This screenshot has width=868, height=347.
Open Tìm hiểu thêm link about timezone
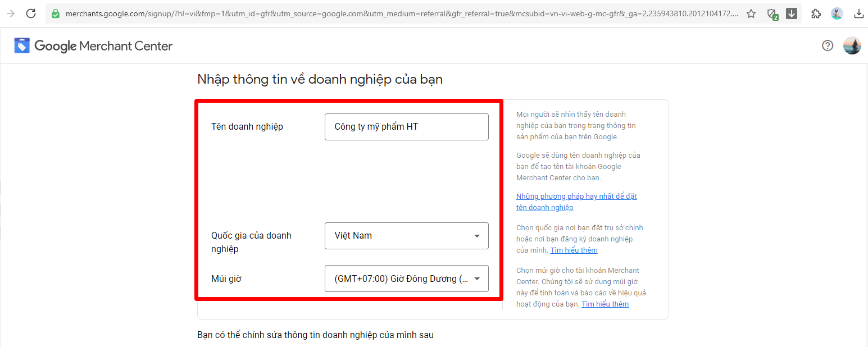coord(605,304)
